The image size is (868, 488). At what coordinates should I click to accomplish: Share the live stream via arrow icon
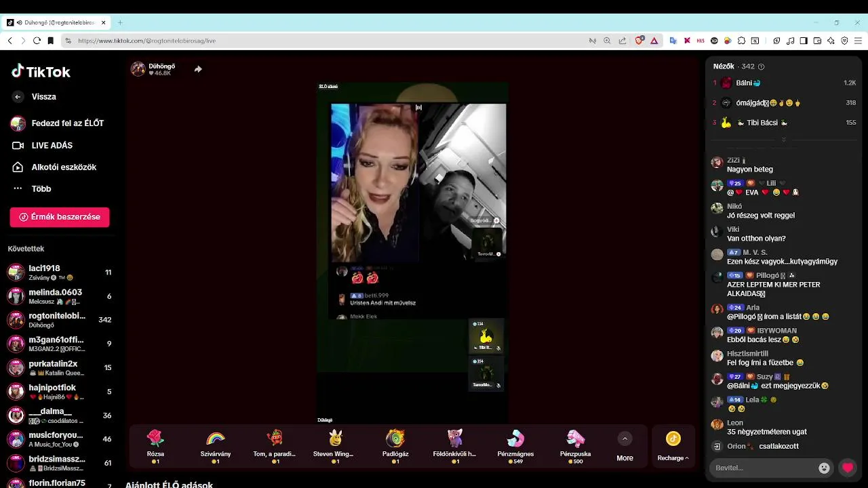pyautogui.click(x=198, y=69)
